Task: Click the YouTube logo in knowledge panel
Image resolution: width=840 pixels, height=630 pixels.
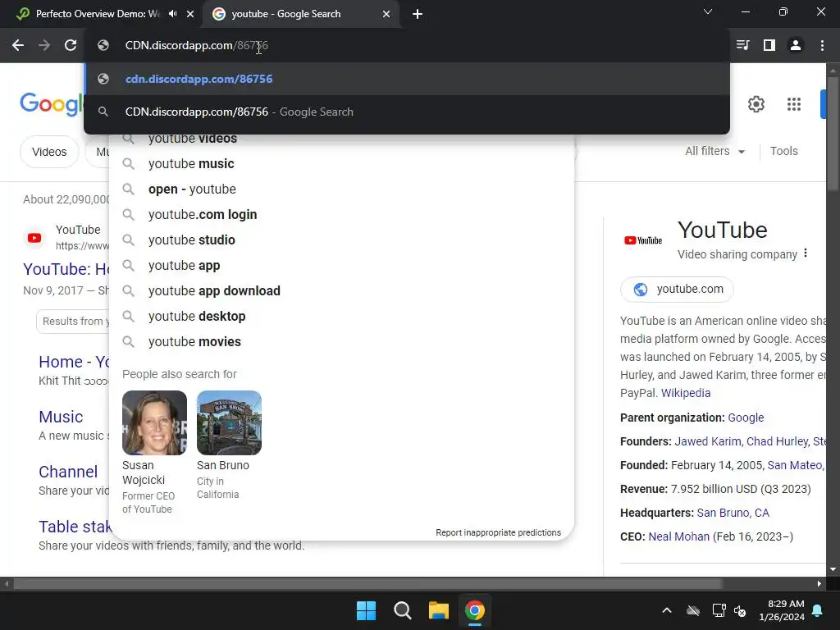Action: (x=643, y=240)
